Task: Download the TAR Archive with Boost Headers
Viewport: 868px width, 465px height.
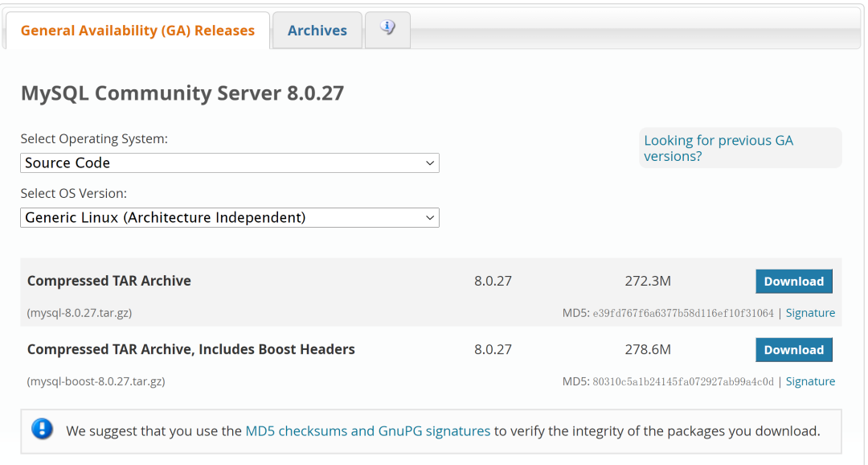Action: pyautogui.click(x=794, y=350)
